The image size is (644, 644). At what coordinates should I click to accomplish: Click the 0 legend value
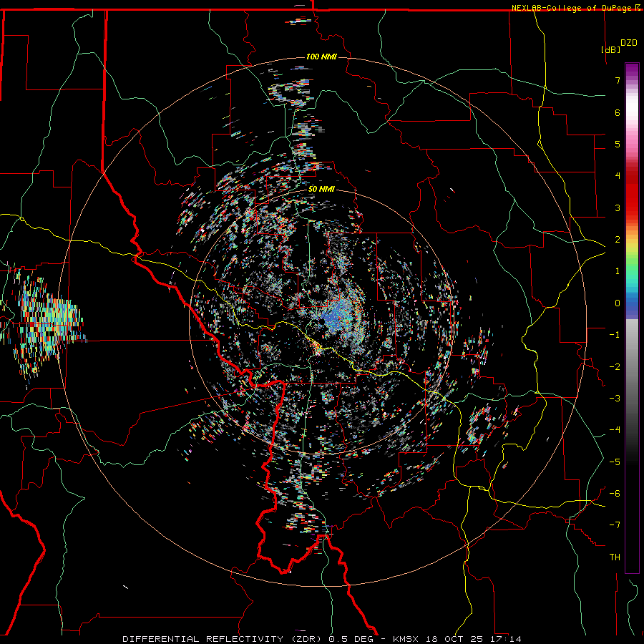(x=618, y=303)
